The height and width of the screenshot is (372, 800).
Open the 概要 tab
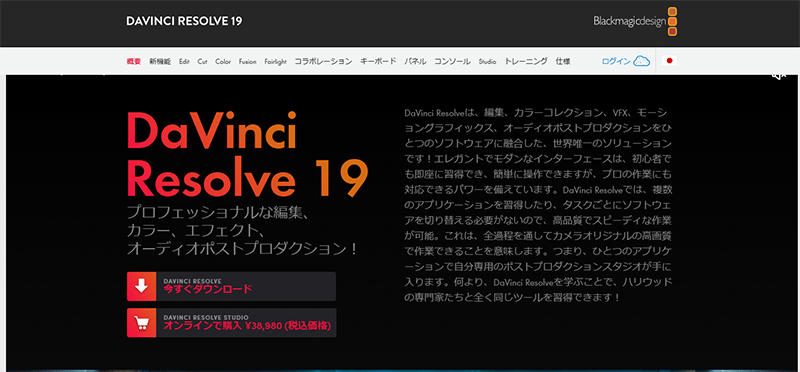(x=134, y=61)
